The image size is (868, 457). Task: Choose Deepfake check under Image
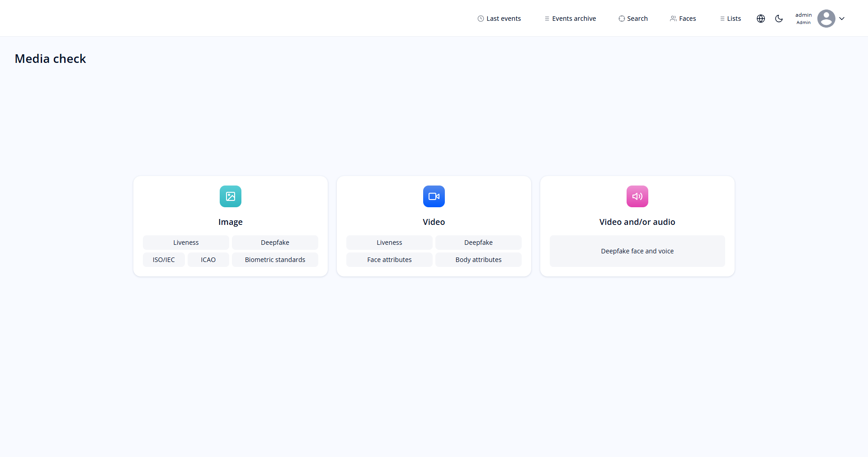[x=275, y=243]
